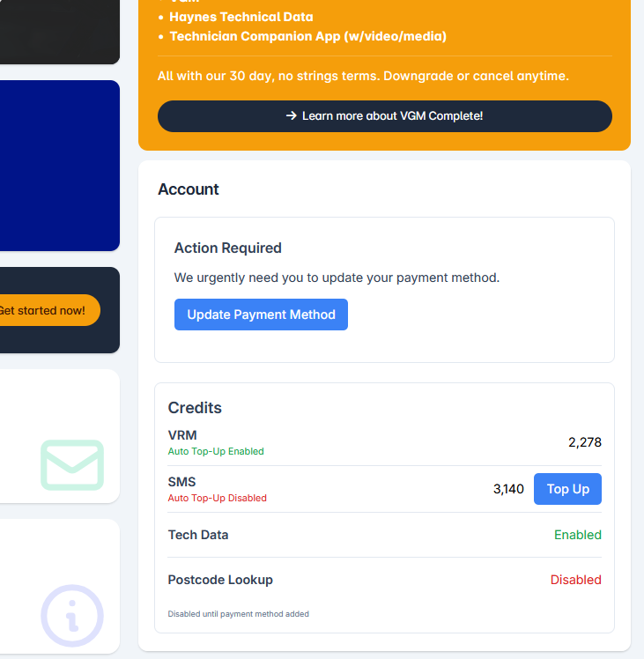644x659 pixels.
Task: Click the red Postcode Lookup Disabled status
Action: point(575,580)
